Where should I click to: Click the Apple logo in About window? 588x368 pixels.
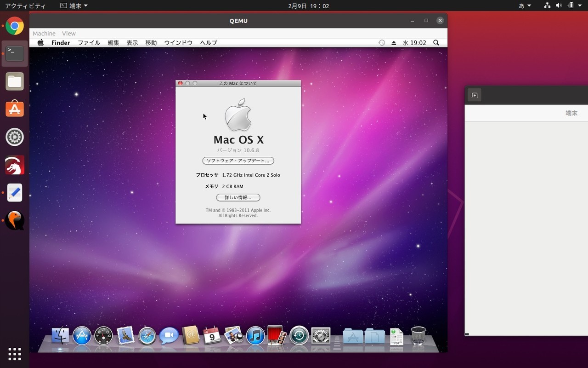[x=238, y=115]
